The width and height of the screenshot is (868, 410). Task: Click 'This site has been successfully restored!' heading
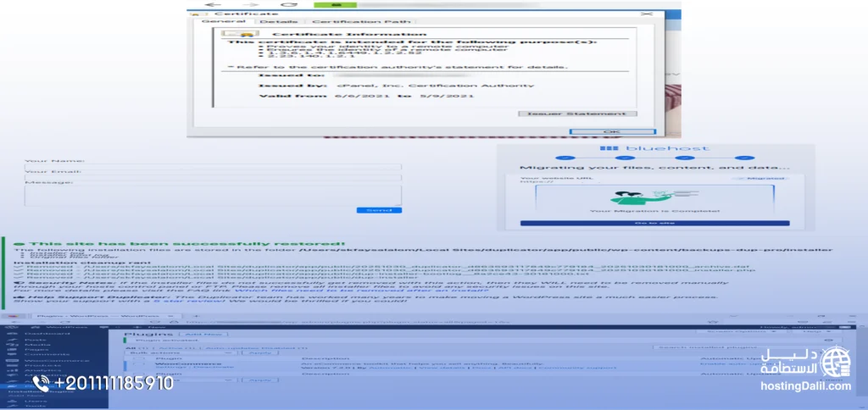187,243
